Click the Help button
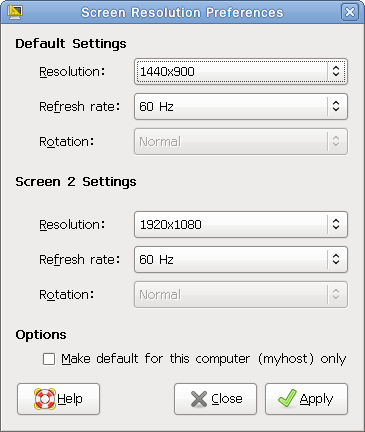Viewport: 365px width, 432px height. click(58, 399)
